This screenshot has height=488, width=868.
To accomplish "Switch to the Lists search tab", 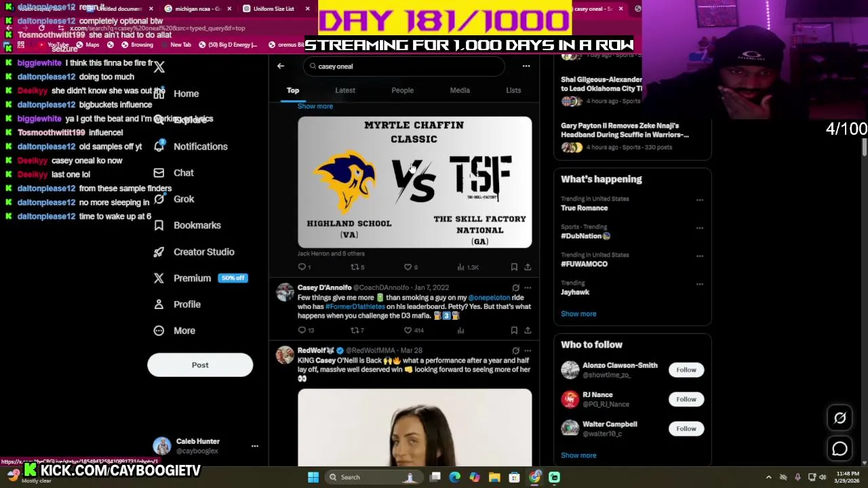I will point(513,90).
